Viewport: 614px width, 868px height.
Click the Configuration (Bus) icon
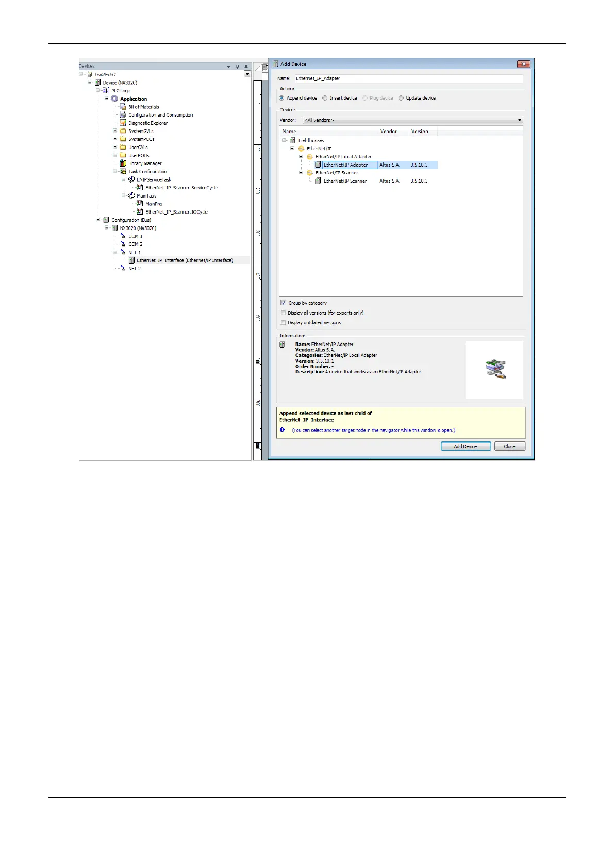click(106, 220)
